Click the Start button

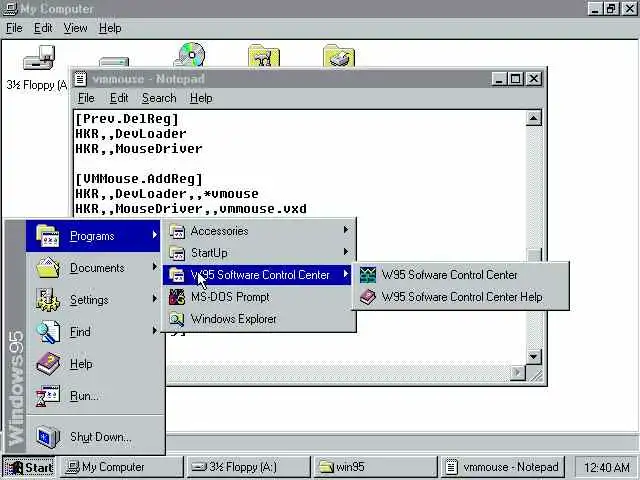tap(29, 467)
